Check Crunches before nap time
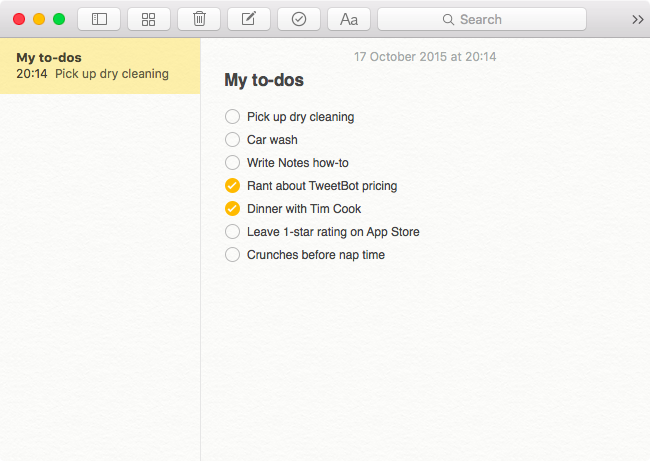This screenshot has width=650, height=461. pyautogui.click(x=233, y=255)
